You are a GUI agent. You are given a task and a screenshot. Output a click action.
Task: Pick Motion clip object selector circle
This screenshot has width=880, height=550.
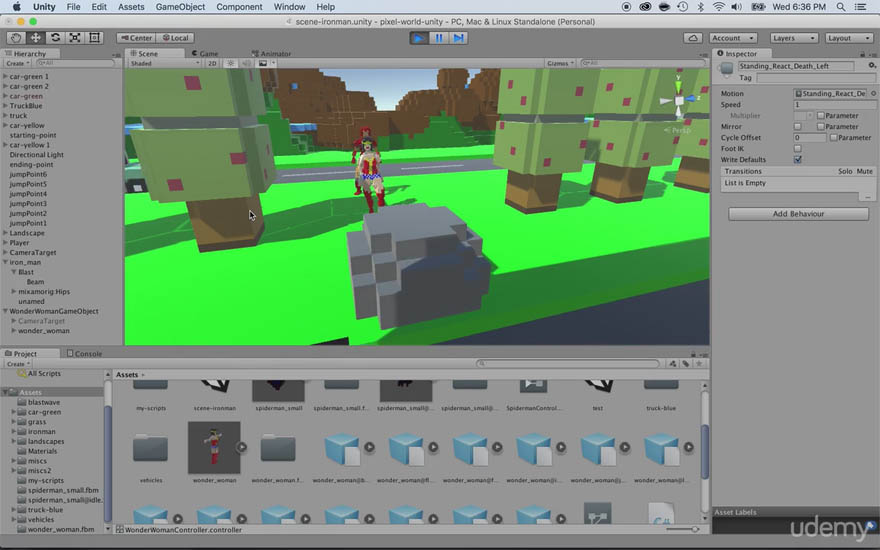(873, 94)
